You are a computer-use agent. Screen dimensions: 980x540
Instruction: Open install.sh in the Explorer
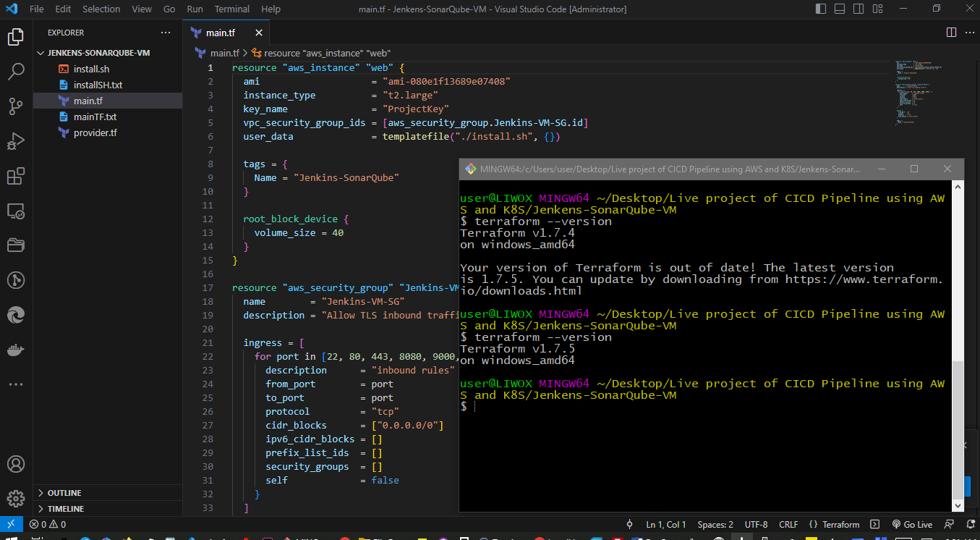coord(91,69)
